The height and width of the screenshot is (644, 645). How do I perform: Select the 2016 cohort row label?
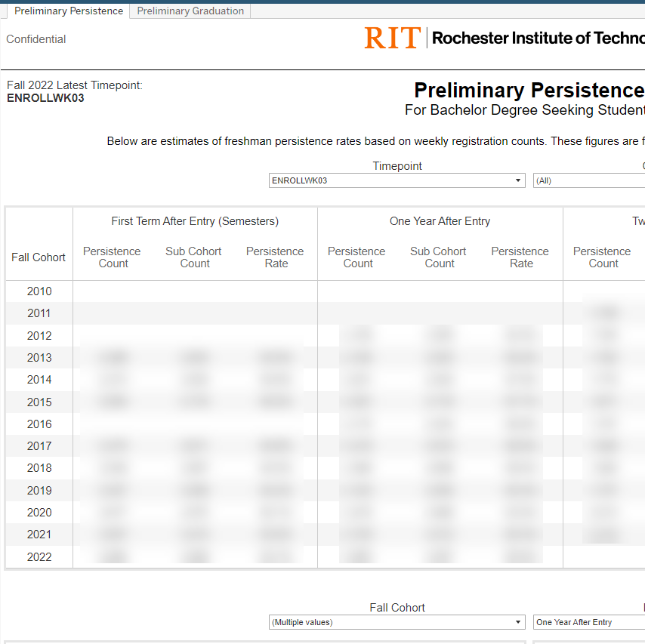(x=39, y=424)
